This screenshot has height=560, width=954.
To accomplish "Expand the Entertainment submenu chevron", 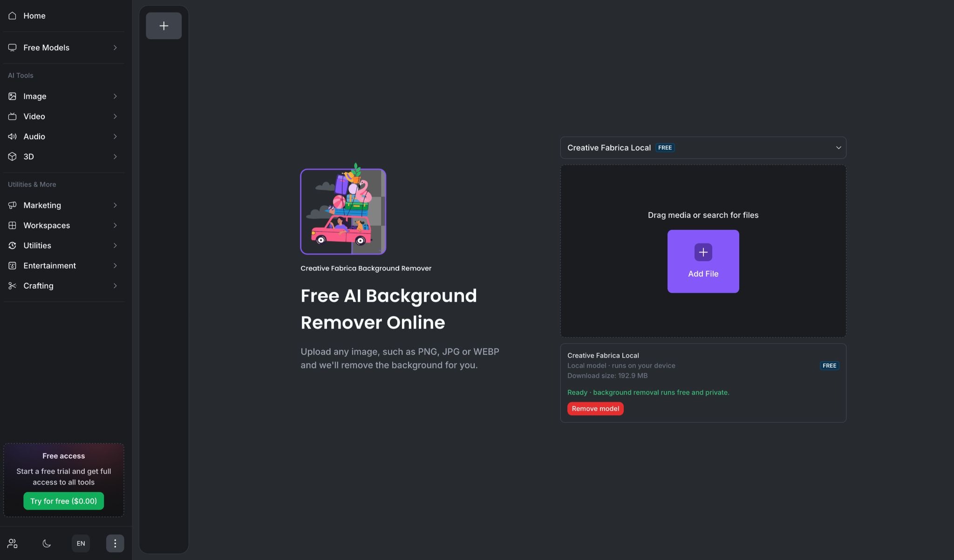I will pos(115,265).
